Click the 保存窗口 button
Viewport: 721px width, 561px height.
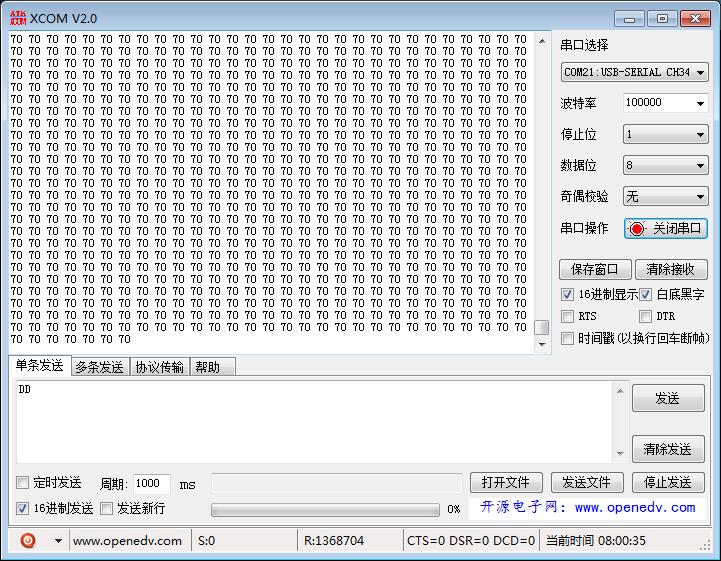595,269
